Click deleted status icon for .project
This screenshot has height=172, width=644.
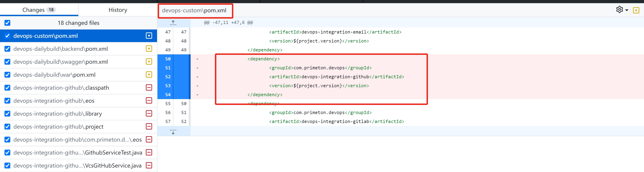(149, 127)
